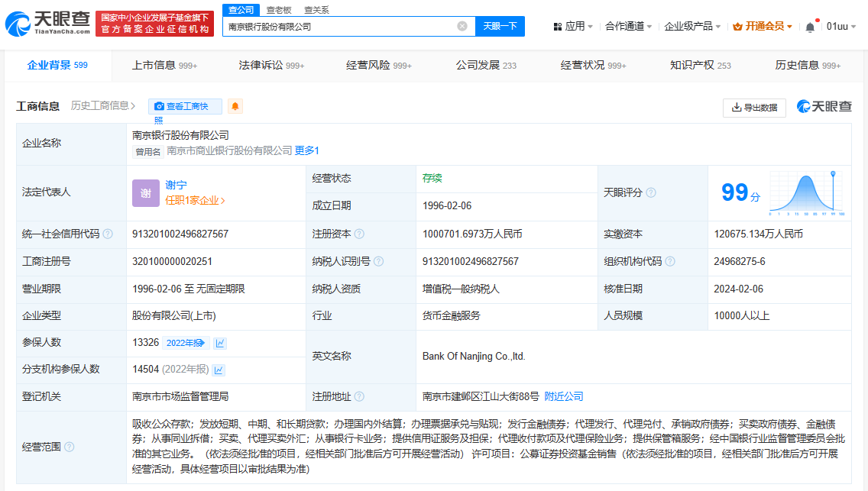Screen dimensions: 868x491
Task: Click the clear icon inside the search box
Action: pos(462,26)
